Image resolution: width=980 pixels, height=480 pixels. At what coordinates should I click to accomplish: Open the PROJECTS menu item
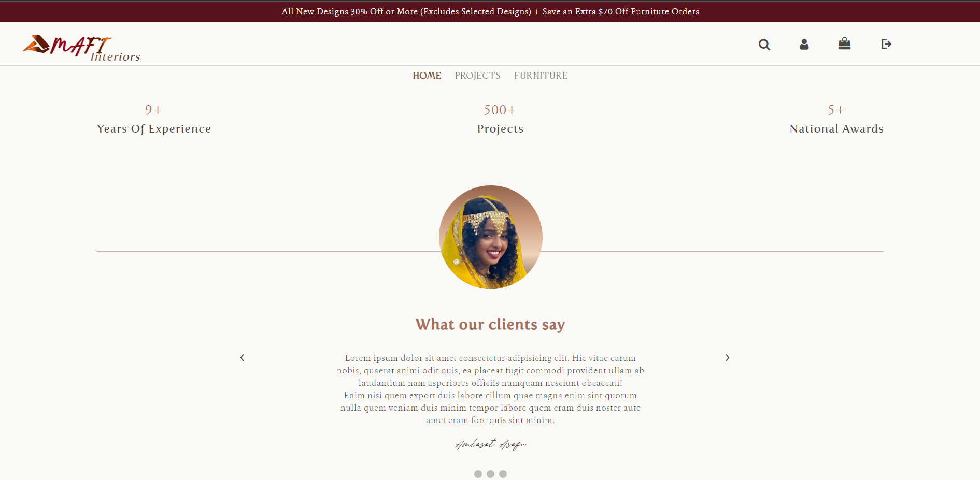478,76
